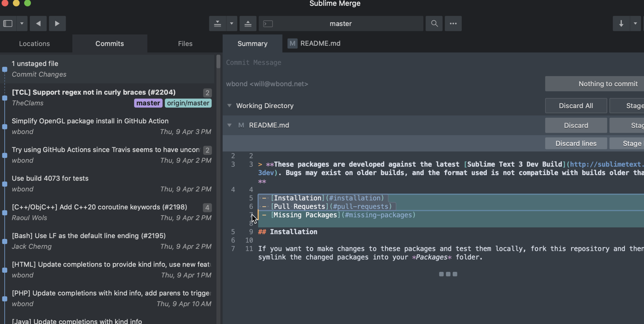Click the Discard All button
Screen dimensions: 644x324
pos(576,106)
